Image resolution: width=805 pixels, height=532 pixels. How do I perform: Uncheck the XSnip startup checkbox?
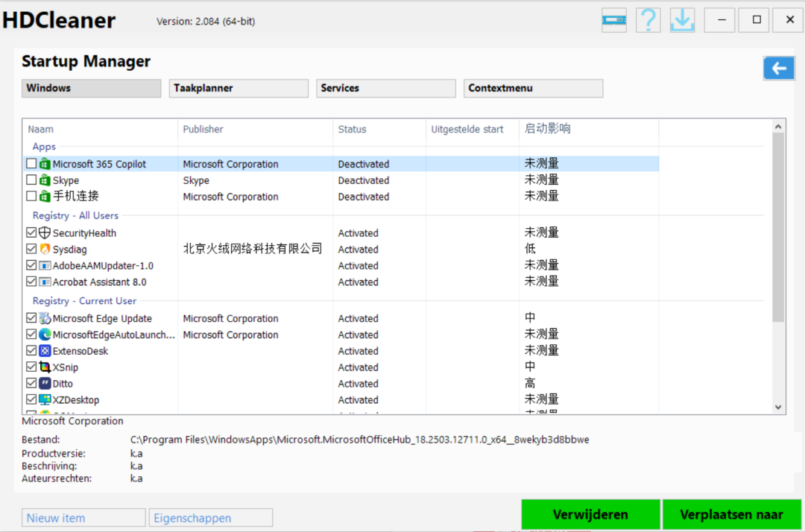tap(31, 367)
